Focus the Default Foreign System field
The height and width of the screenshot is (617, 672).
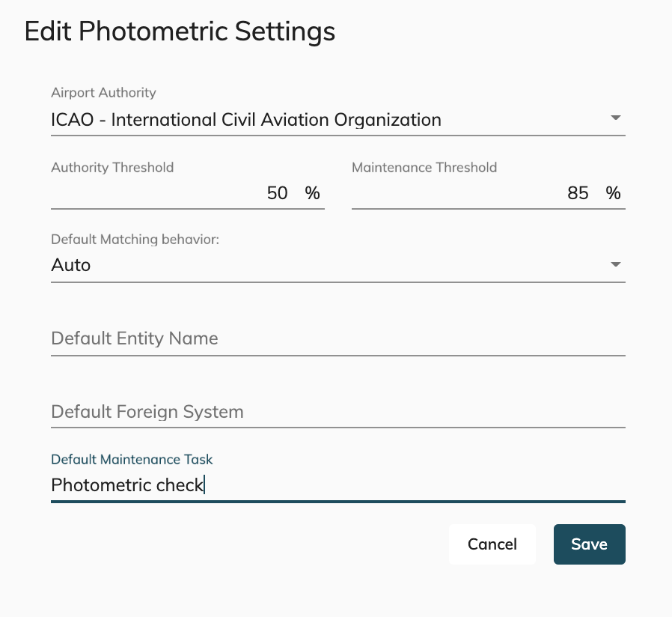[x=337, y=412]
